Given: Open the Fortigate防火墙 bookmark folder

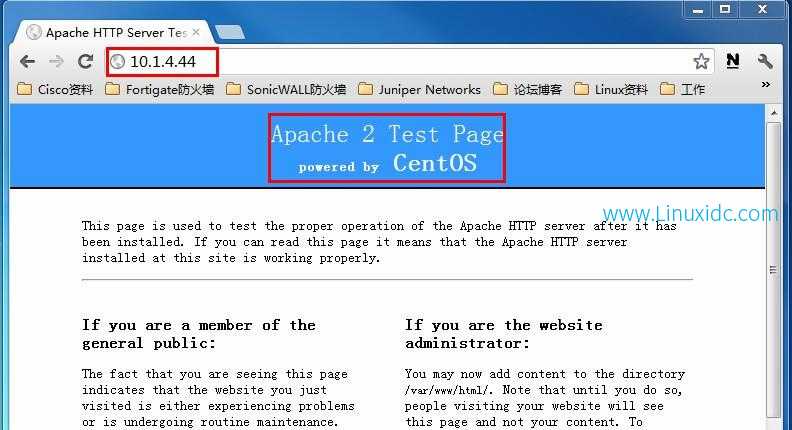Looking at the screenshot, I should coord(160,89).
